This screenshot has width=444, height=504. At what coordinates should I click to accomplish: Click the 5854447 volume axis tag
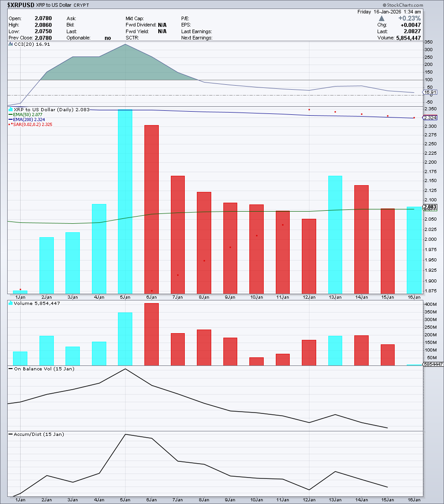433,365
